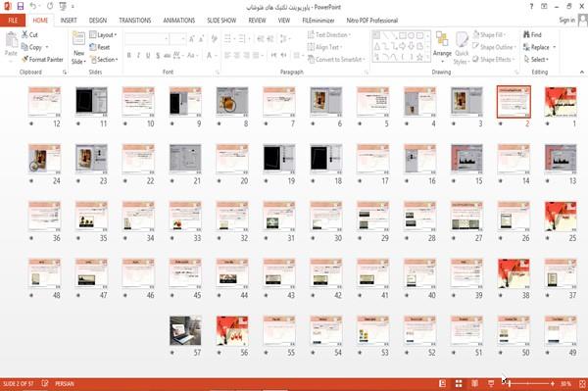Open the Section dropdown menu
Screen dimensions: 588x391
click(104, 60)
